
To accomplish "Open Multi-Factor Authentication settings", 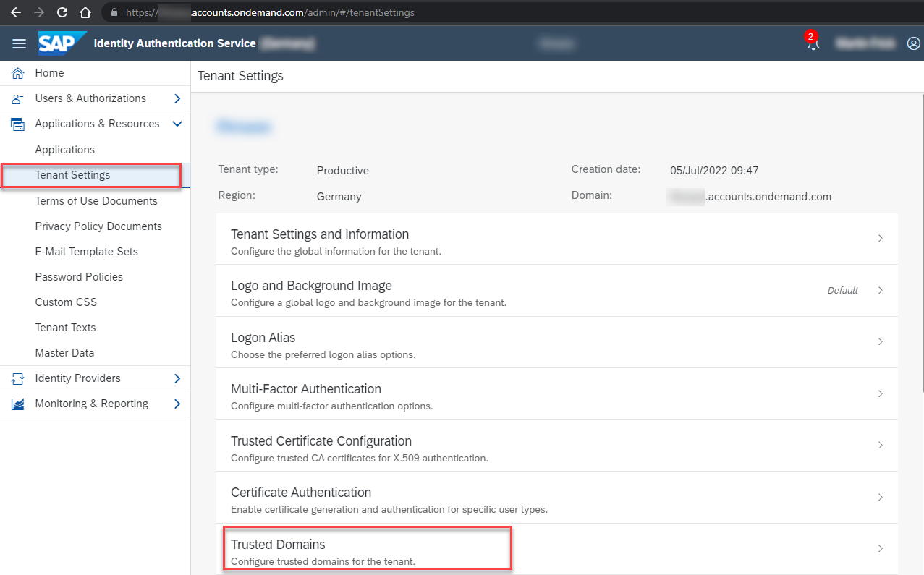I will pos(557,393).
